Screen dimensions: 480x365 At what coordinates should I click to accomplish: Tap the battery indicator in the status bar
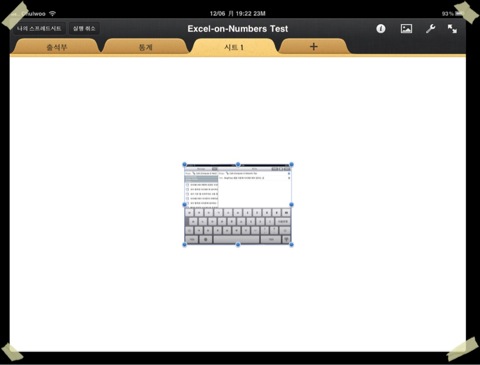[460, 13]
